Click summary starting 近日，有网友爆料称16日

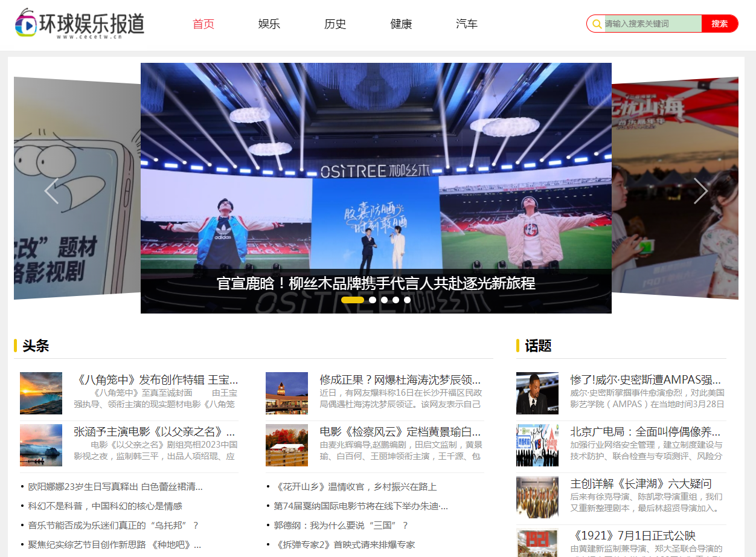401,398
